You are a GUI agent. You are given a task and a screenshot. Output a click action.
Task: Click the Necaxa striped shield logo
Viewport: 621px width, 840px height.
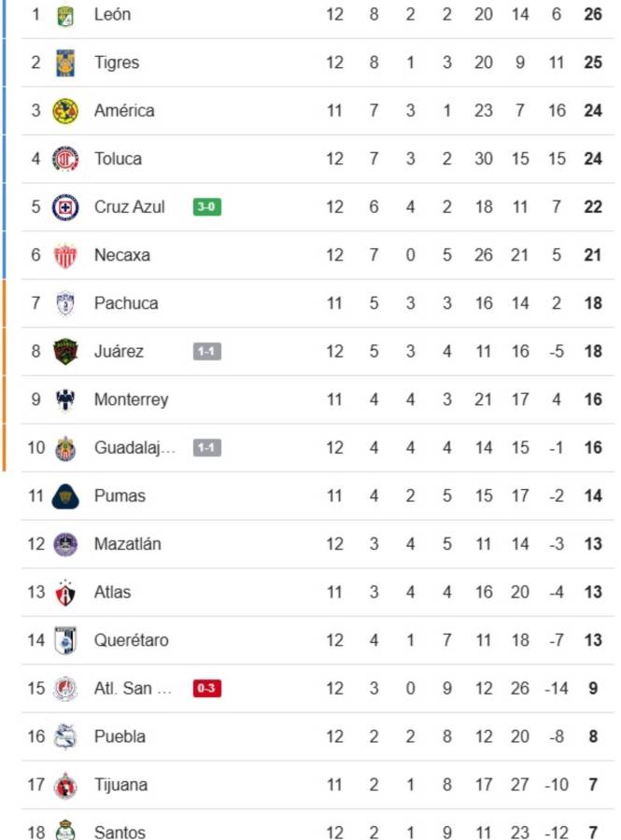[65, 255]
